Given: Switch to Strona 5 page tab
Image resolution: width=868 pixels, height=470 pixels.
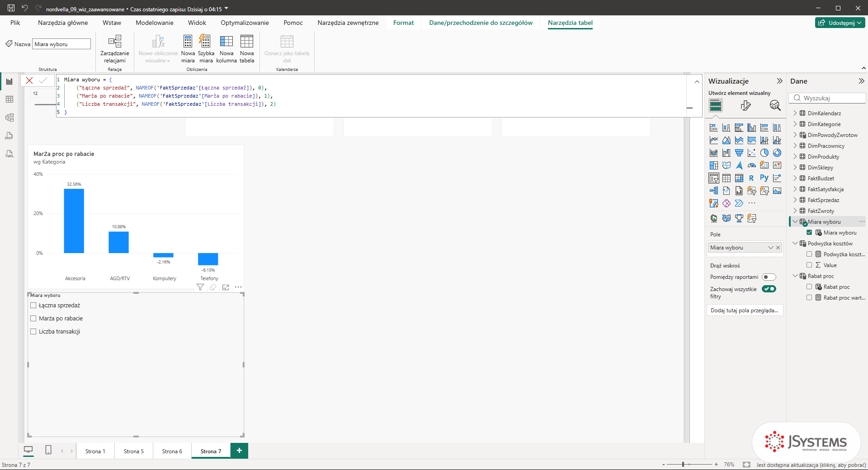Looking at the screenshot, I should (134, 451).
